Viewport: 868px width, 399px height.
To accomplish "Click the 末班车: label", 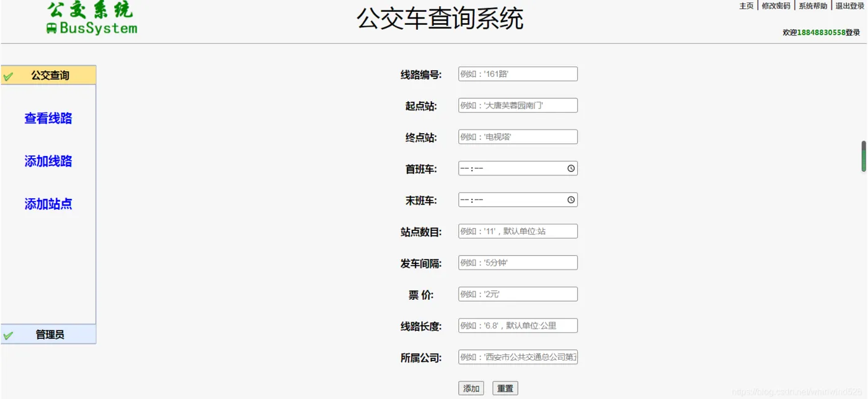I will [x=421, y=201].
